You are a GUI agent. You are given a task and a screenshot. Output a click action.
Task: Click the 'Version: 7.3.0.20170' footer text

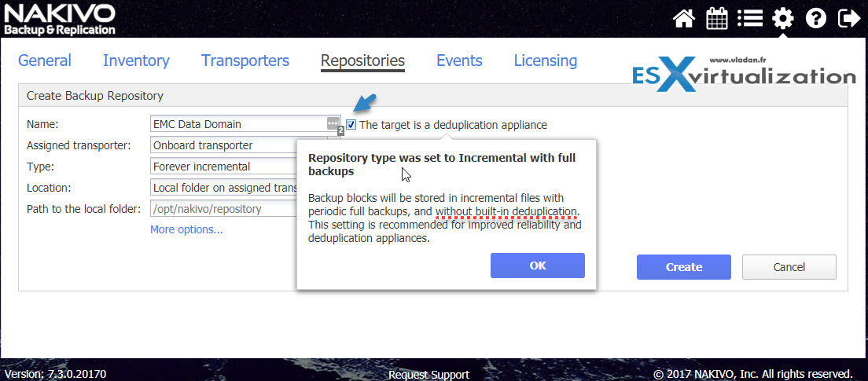point(55,374)
